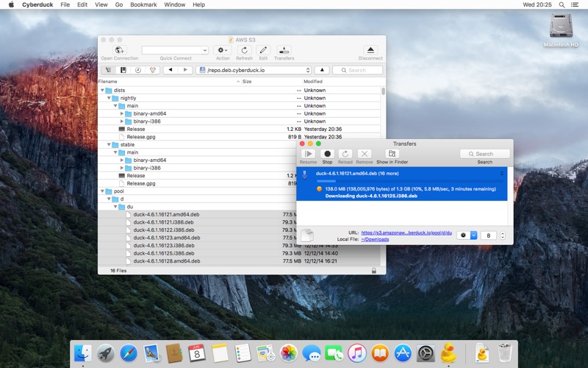588x368 pixels.
Task: Open the Go menu in menu bar
Action: 119,4
